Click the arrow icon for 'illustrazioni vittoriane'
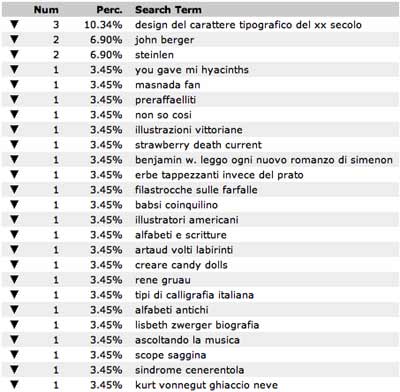 (x=14, y=129)
